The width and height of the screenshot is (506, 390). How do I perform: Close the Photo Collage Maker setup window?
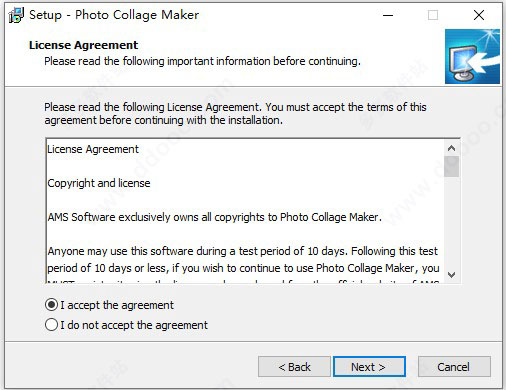tap(479, 15)
